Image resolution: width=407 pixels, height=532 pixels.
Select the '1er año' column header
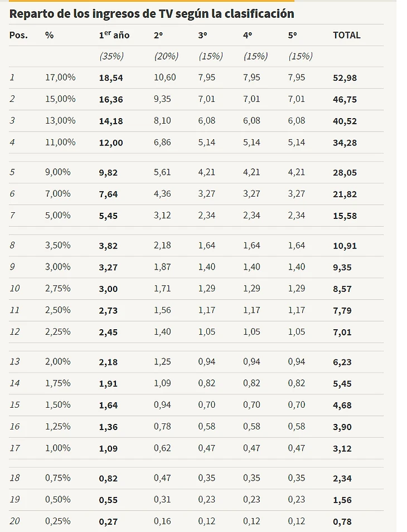[x=114, y=35]
